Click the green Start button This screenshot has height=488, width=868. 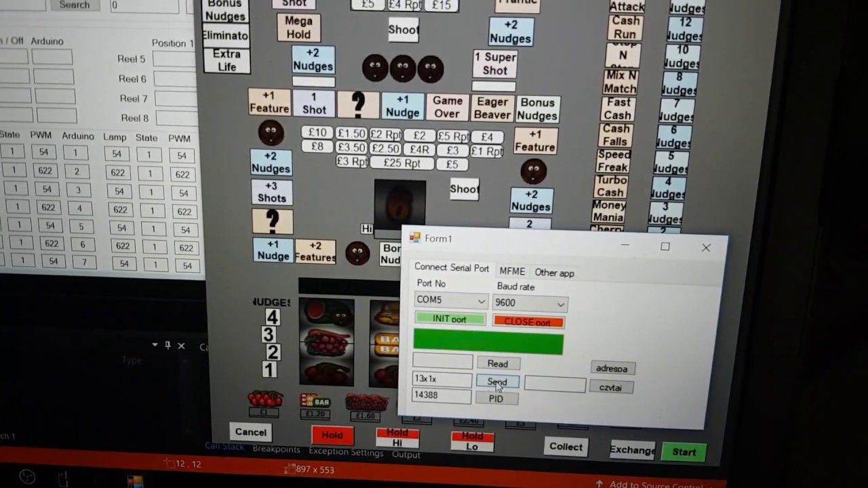684,452
